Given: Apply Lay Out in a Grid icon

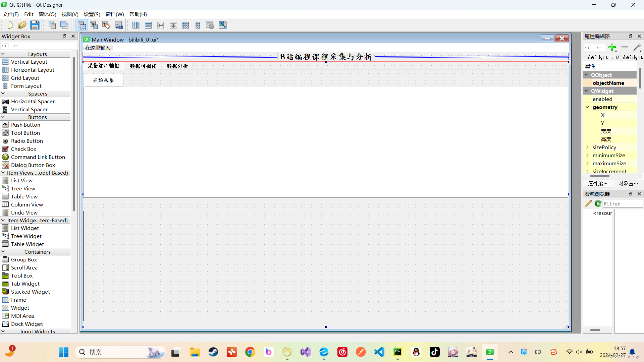Looking at the screenshot, I should (185, 25).
